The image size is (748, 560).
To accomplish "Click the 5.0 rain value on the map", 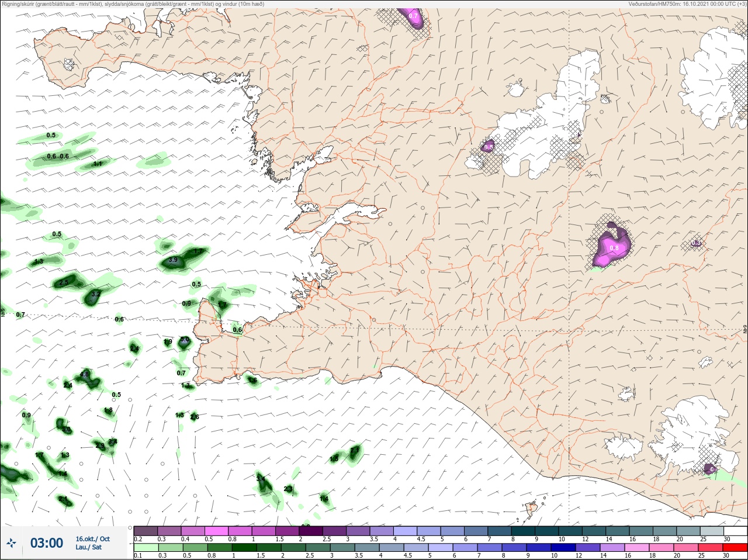I will click(185, 340).
